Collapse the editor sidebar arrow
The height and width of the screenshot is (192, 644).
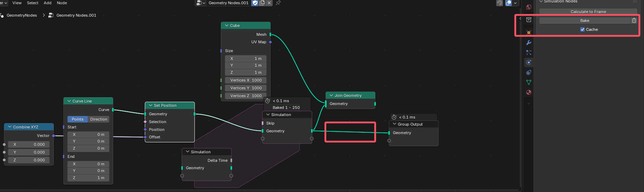(520, 19)
